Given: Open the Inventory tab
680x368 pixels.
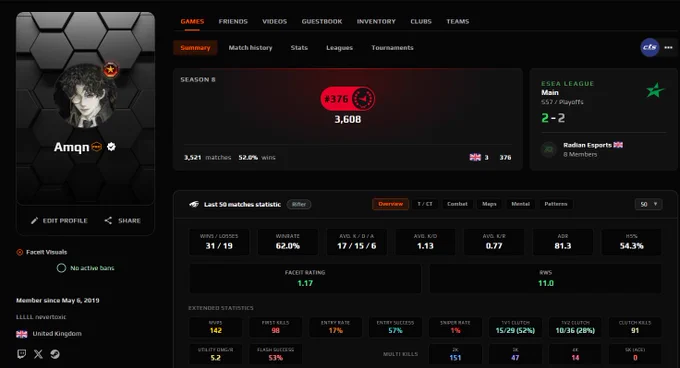Looking at the screenshot, I should 376,21.
